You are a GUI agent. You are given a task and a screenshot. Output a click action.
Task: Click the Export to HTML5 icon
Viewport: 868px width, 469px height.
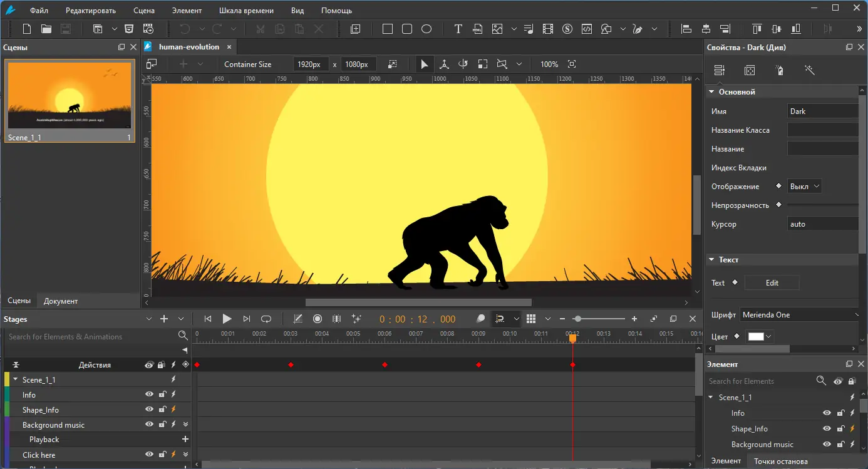coord(128,29)
